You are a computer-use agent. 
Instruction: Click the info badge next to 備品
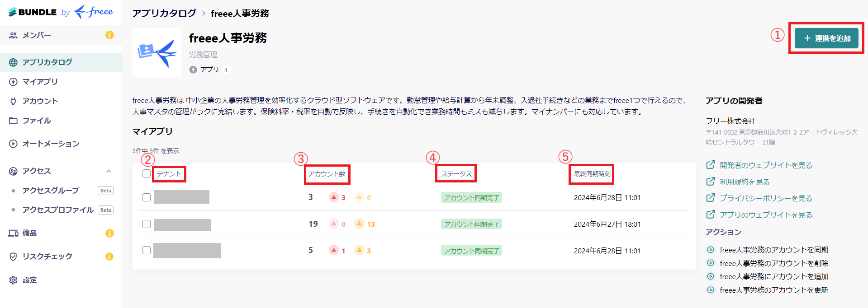click(109, 233)
